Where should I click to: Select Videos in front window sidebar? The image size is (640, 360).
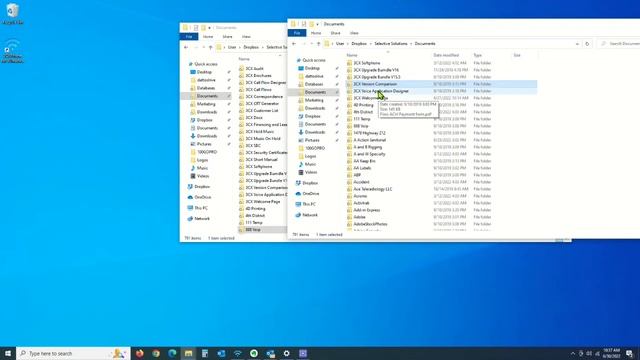311,172
